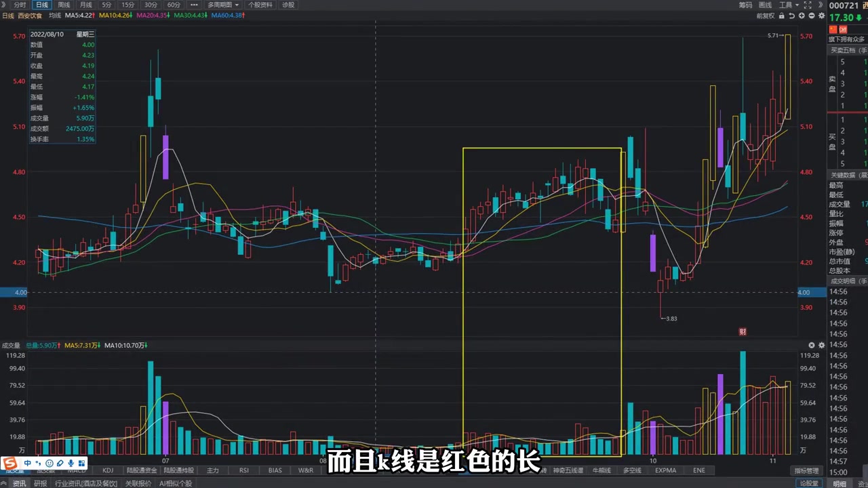
Task: Open the AI相似个股 tab
Action: click(176, 483)
